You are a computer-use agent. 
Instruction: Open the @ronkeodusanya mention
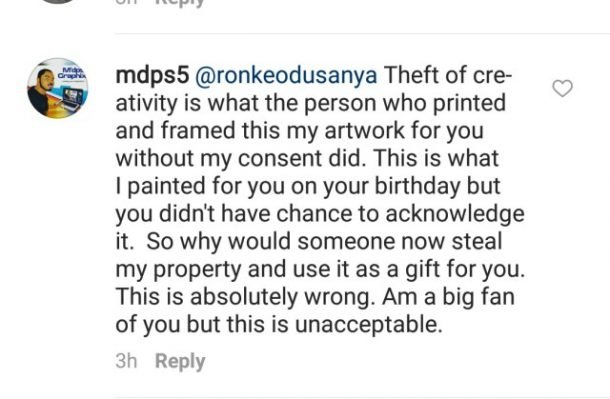click(x=286, y=75)
